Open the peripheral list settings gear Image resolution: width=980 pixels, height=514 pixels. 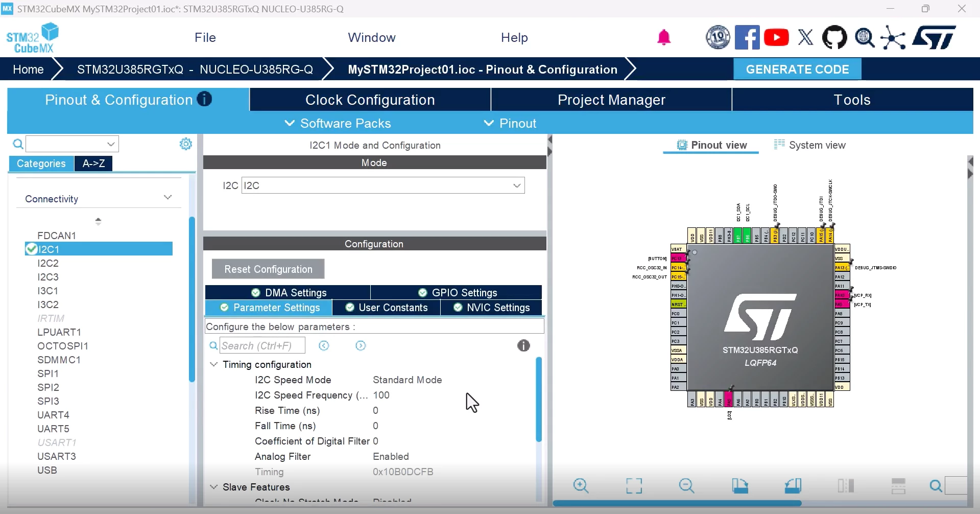click(x=186, y=144)
